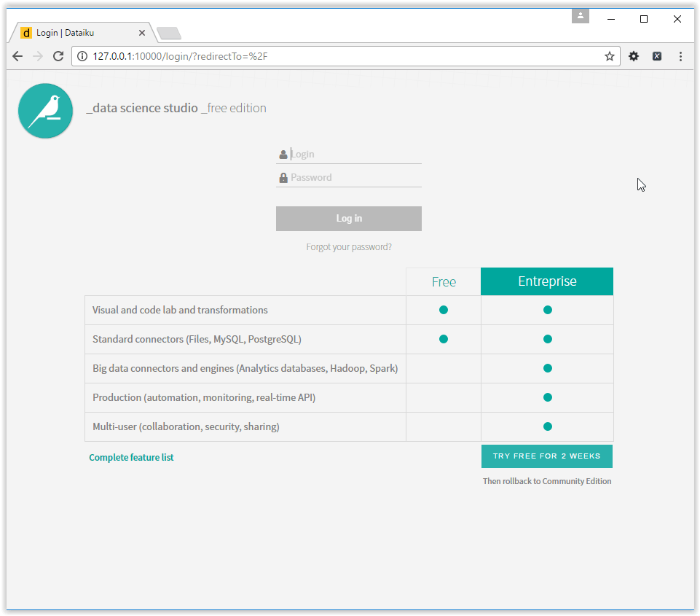The height and width of the screenshot is (616, 700).
Task: Click the Forgot your password link
Action: (x=348, y=246)
